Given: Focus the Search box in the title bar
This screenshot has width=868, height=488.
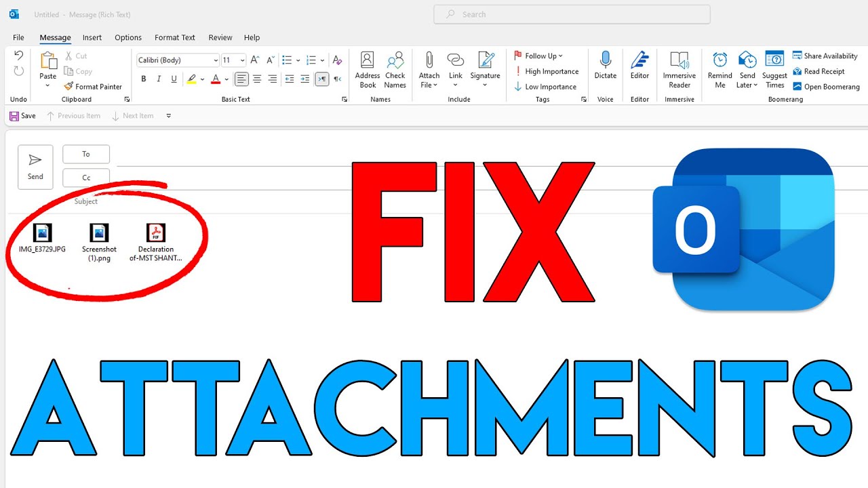Looking at the screenshot, I should 572,14.
